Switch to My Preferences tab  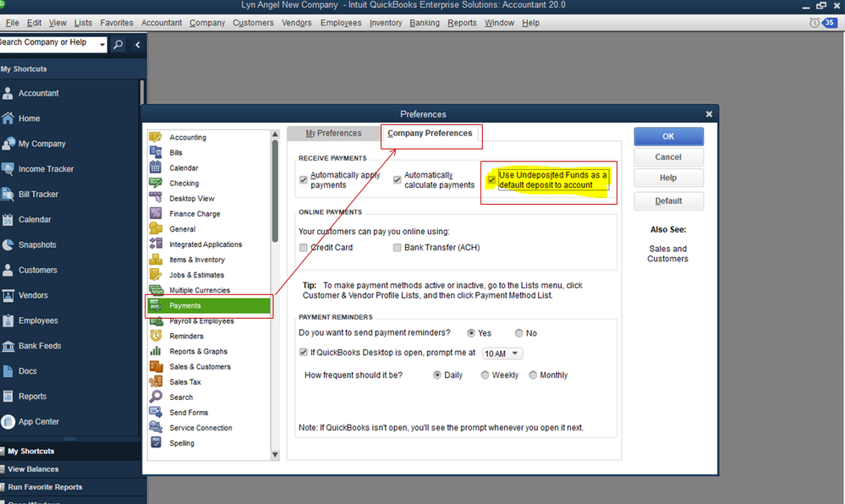pyautogui.click(x=333, y=133)
